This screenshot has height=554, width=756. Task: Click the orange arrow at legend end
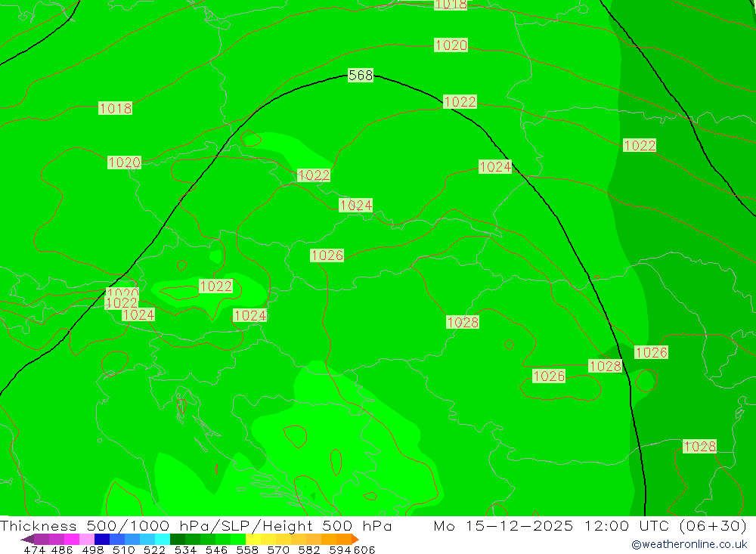coord(355,539)
